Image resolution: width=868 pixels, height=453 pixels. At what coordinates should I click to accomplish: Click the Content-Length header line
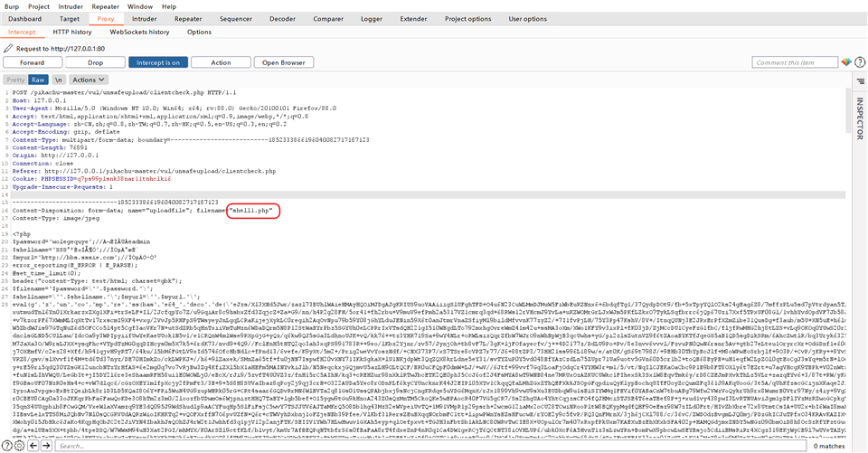point(50,148)
